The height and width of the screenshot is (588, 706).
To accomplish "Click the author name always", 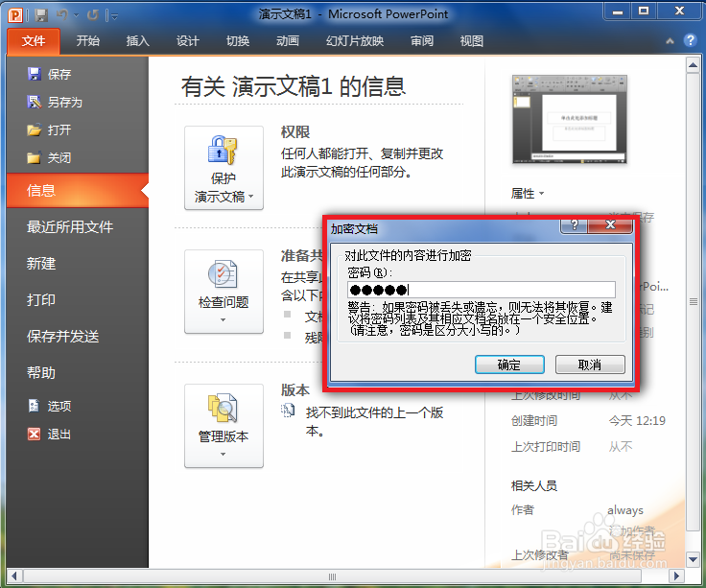I will point(625,510).
